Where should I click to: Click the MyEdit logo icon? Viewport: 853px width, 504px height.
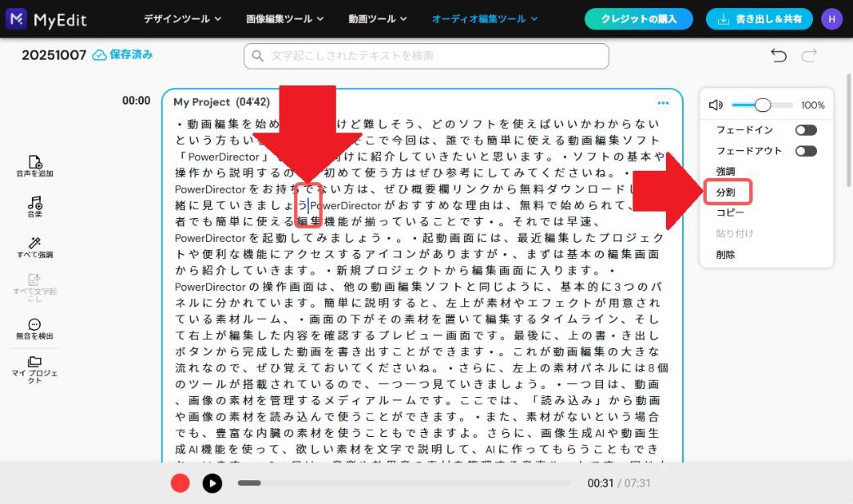pos(17,19)
